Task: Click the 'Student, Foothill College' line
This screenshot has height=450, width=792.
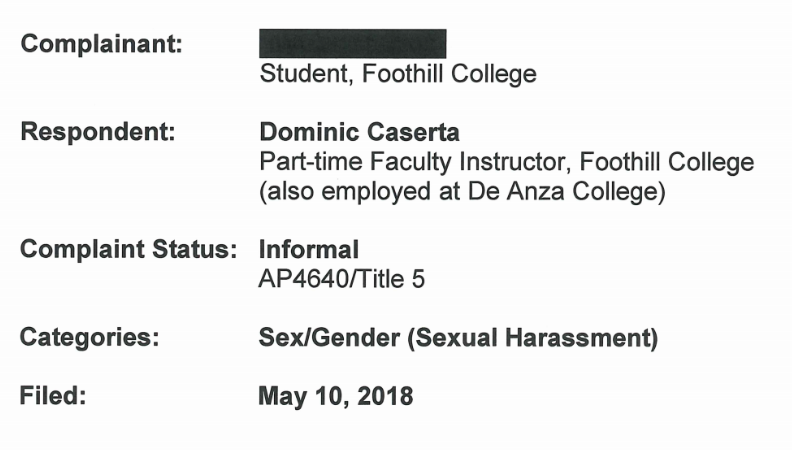Action: coord(398,74)
